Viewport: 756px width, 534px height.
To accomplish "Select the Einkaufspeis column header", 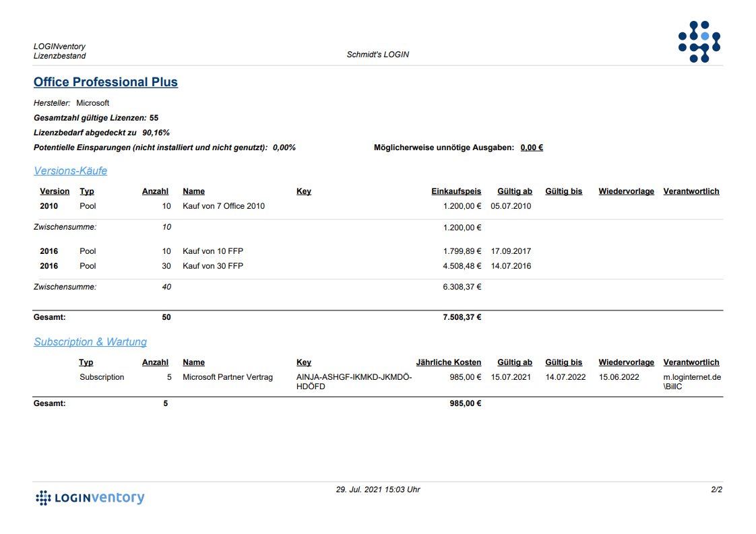I will pyautogui.click(x=456, y=191).
